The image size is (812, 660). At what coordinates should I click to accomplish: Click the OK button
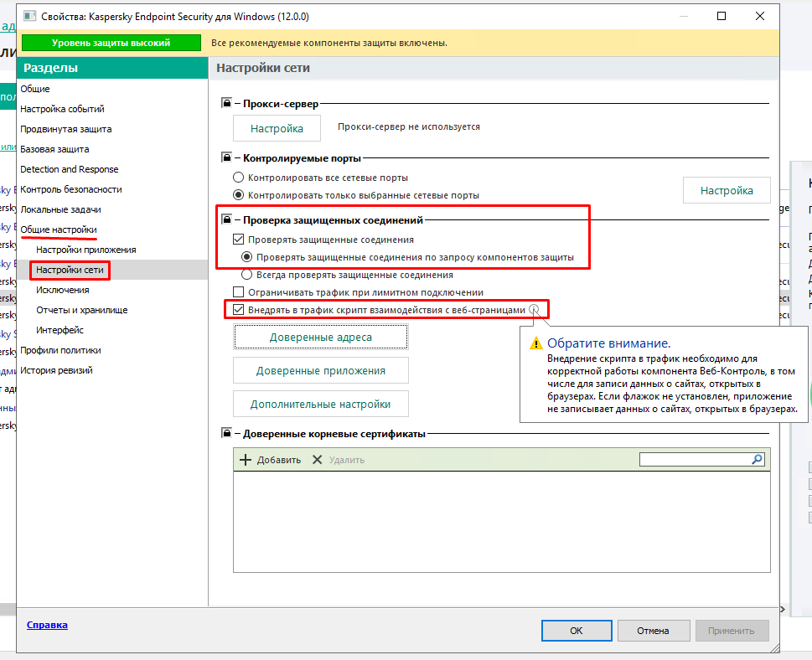tap(577, 631)
